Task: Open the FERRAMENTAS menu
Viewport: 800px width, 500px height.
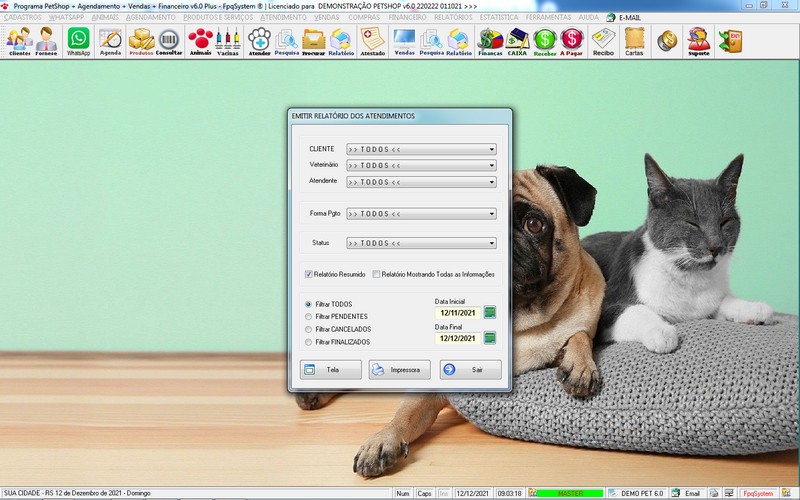Action: point(548,17)
